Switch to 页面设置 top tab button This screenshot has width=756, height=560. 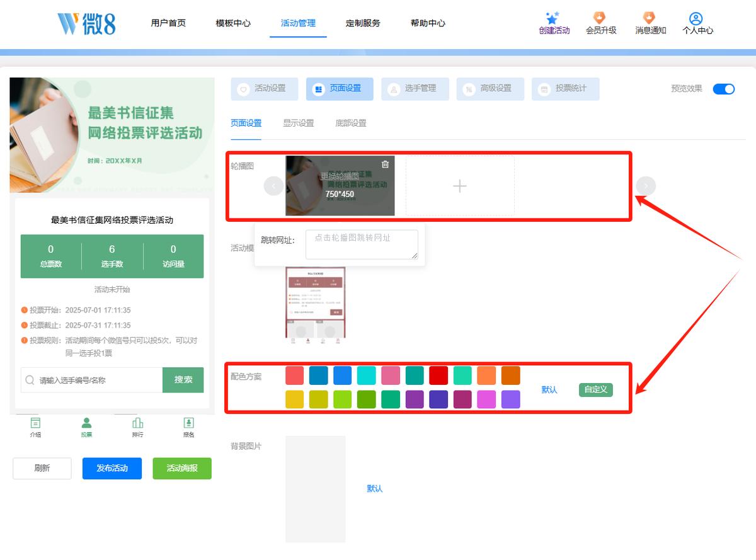[340, 89]
